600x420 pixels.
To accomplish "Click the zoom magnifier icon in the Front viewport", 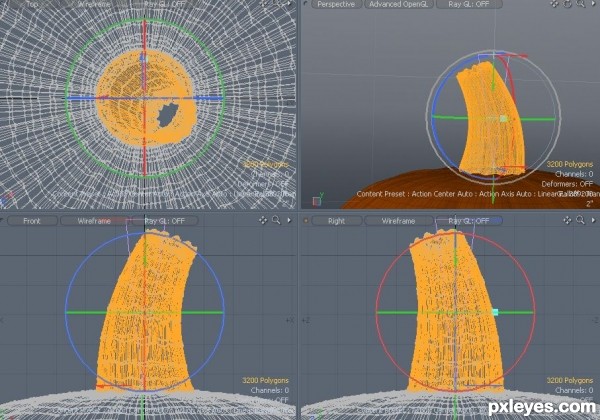I will pos(276,220).
